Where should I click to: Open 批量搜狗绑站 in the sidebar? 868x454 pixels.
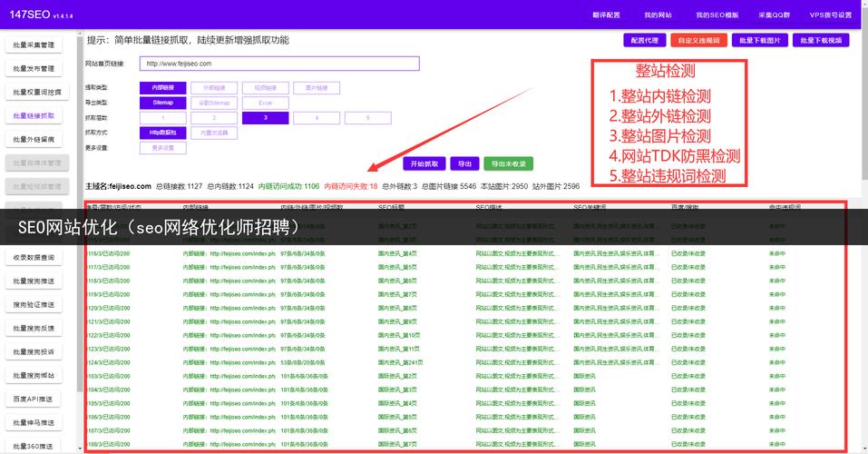[x=34, y=375]
